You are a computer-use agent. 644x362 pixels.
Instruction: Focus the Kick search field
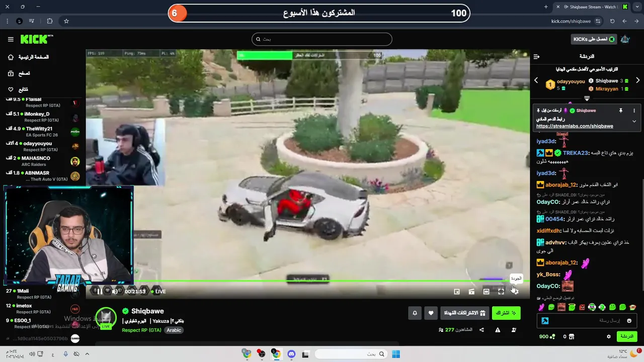coord(321,39)
